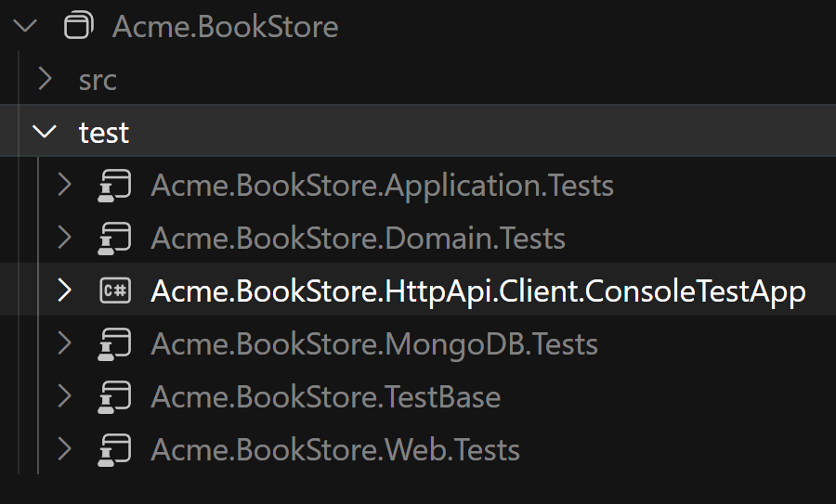
Task: Collapse the test folder chevron
Action: [x=45, y=131]
